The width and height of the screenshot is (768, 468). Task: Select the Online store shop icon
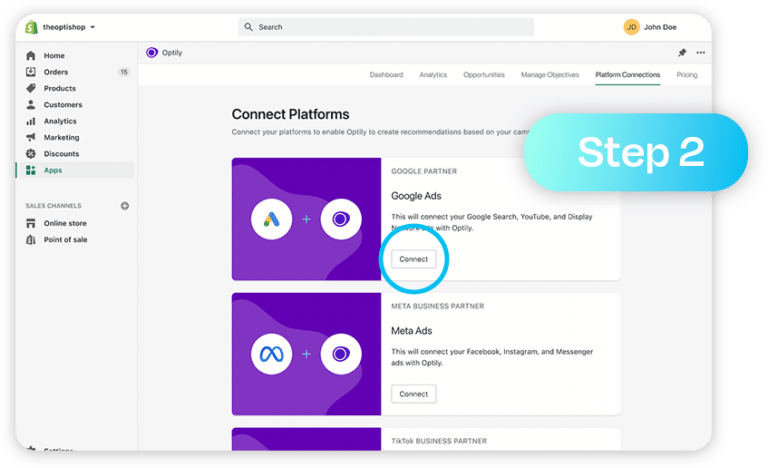(x=31, y=223)
